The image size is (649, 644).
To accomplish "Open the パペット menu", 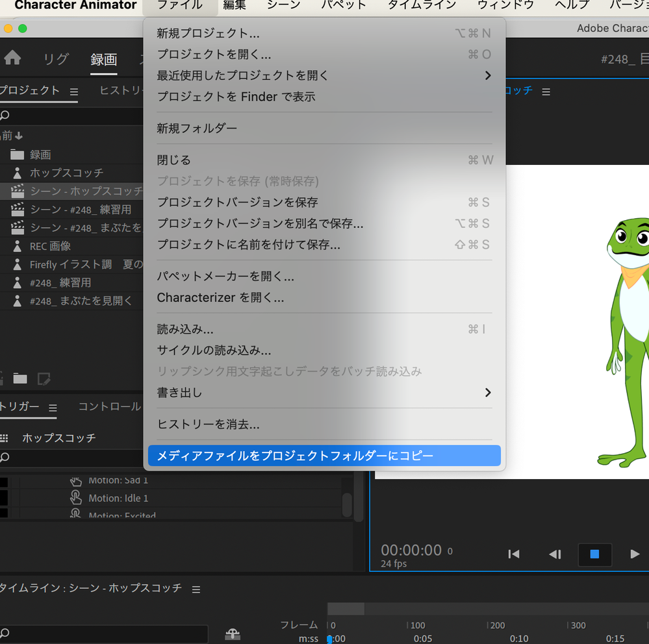I will [344, 5].
